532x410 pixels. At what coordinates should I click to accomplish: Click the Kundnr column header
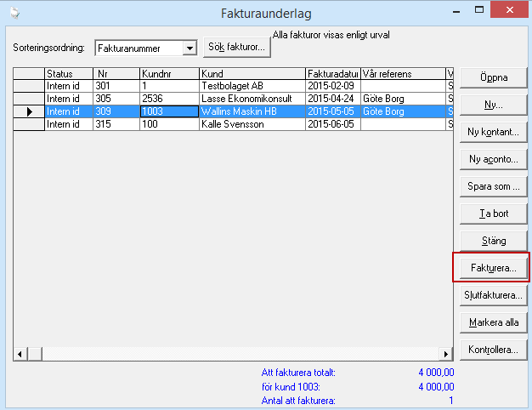(x=170, y=74)
